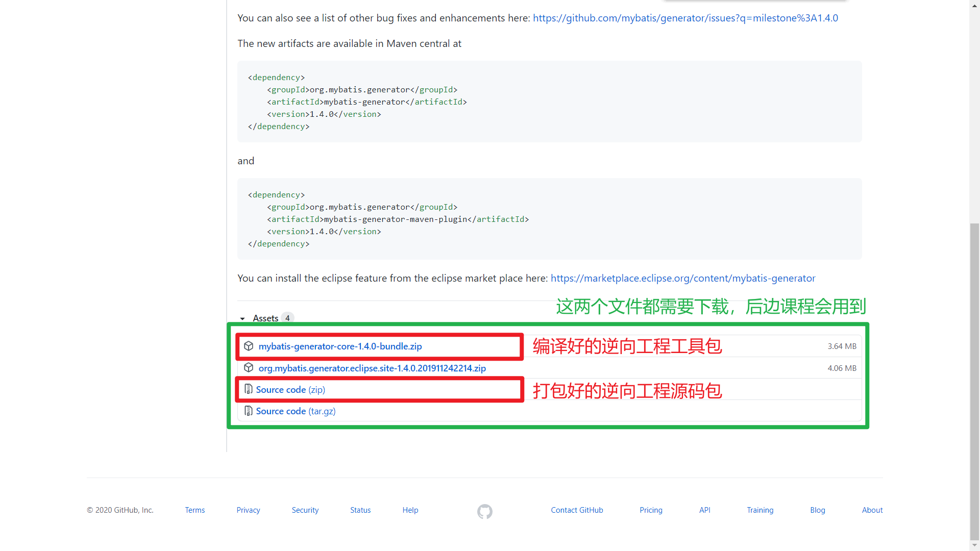Open the milestone 1.4.0 issues link
Viewport: 980px width, 551px height.
[685, 18]
